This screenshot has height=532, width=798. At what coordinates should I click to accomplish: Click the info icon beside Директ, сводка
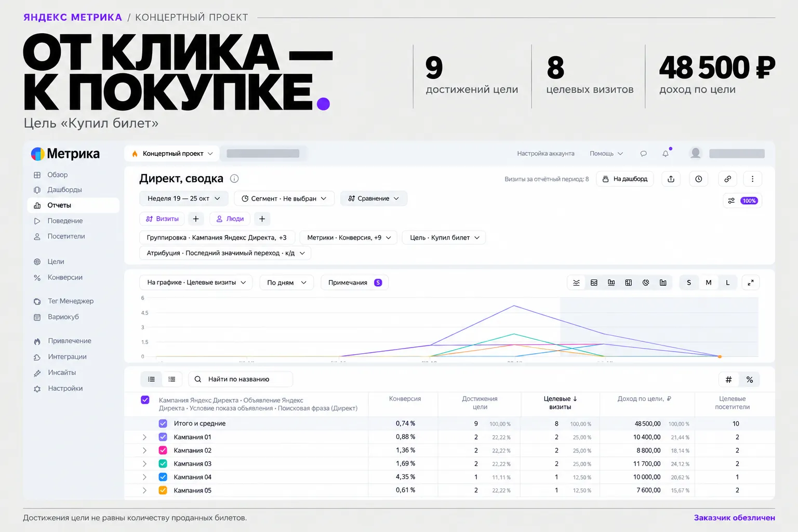click(x=234, y=179)
